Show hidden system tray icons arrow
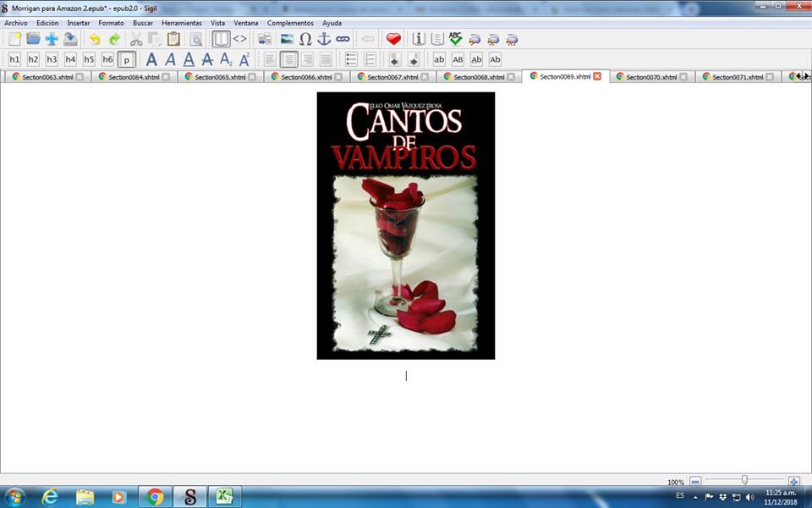The image size is (812, 508). click(697, 497)
